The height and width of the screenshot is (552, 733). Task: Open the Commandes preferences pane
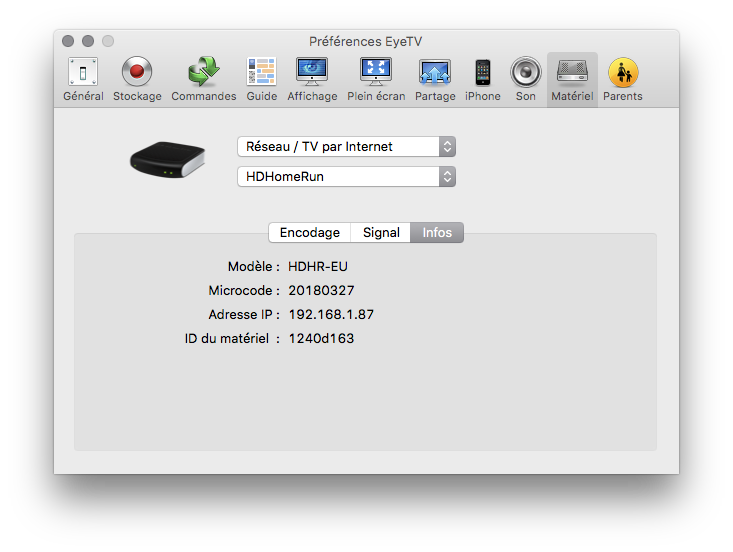(x=203, y=79)
